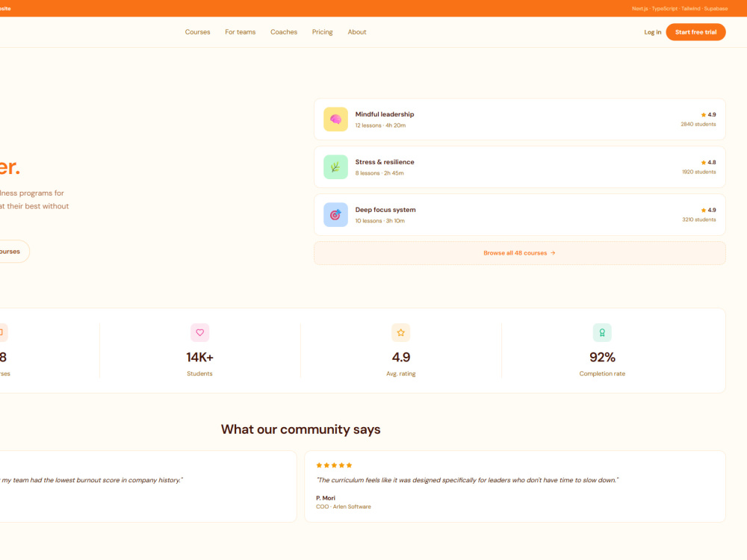Select the text '8 lessons · 2h 45m'
This screenshot has height=560, width=747.
(x=379, y=173)
